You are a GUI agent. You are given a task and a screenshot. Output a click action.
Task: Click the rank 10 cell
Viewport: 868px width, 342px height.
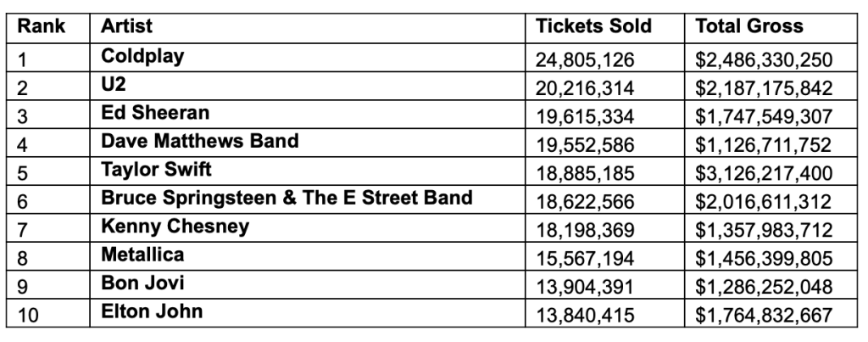click(28, 316)
